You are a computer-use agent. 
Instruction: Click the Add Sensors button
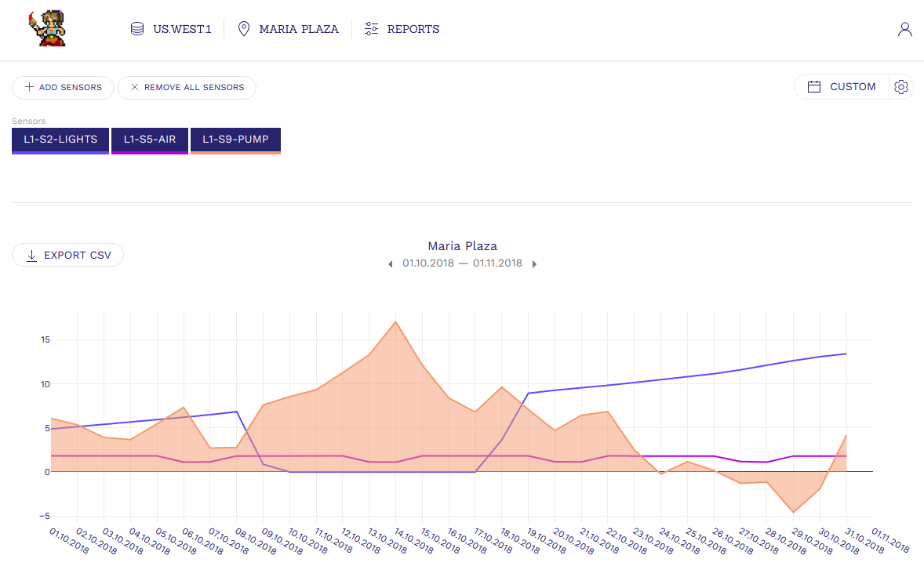pyautogui.click(x=63, y=88)
